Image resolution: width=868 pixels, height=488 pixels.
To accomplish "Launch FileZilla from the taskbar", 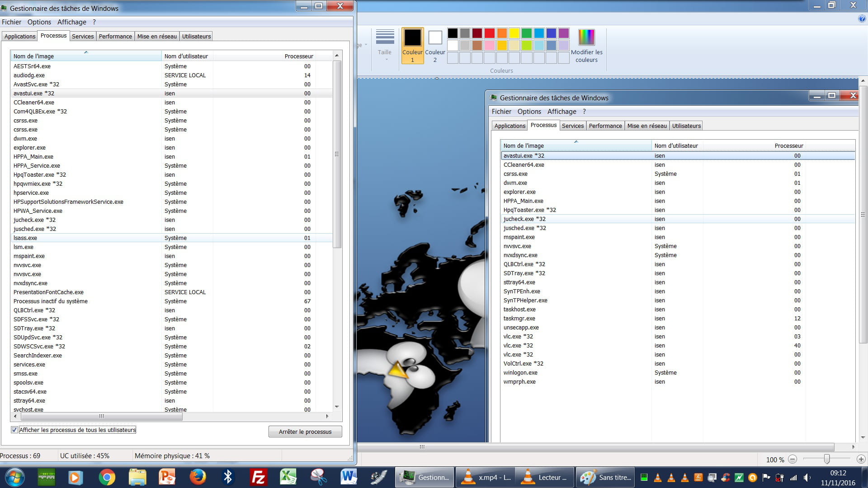I will [258, 477].
